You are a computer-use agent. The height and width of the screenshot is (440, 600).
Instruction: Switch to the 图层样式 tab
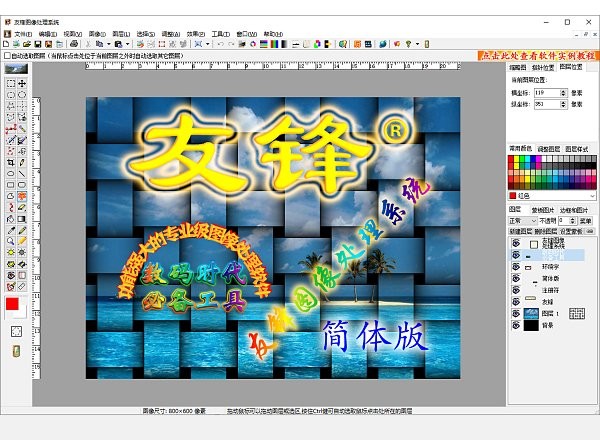pos(577,147)
